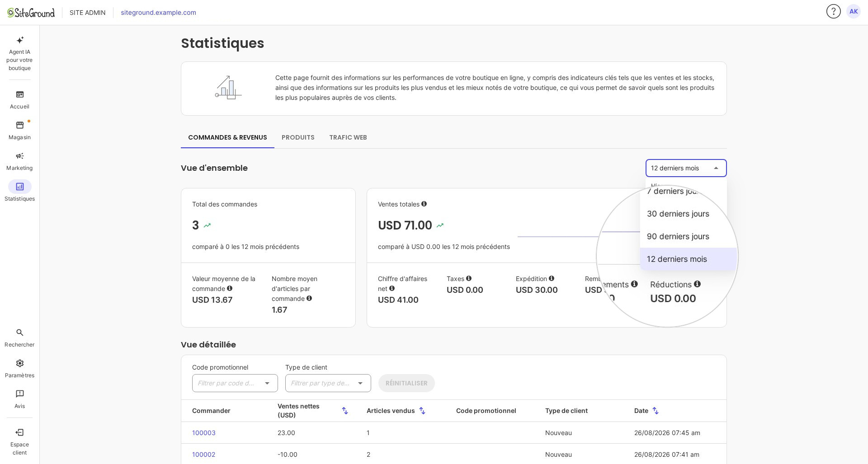Open the Agent IA pour votre boutique item
The width and height of the screenshot is (868, 464).
pyautogui.click(x=19, y=53)
